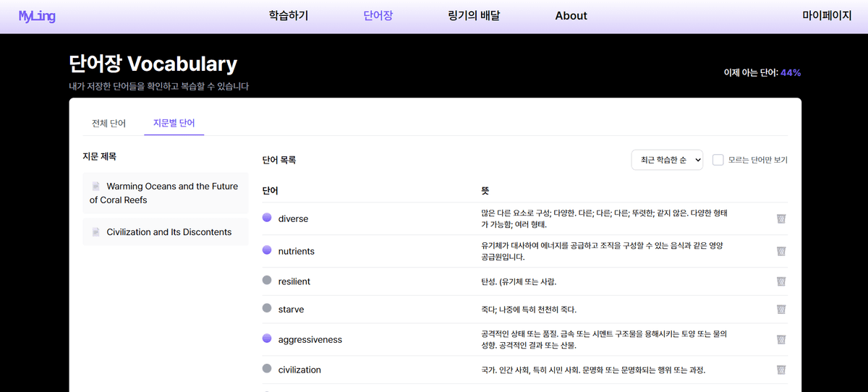Click trash icon for 'nutrients' row
The image size is (868, 392).
pos(781,251)
